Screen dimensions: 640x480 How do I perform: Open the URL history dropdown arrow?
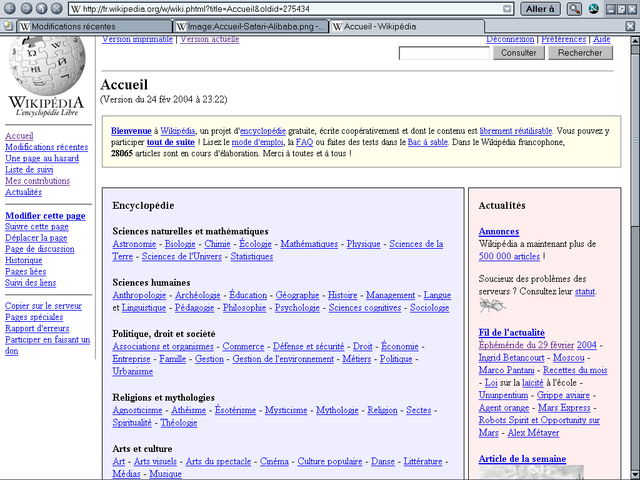pyautogui.click(x=507, y=9)
